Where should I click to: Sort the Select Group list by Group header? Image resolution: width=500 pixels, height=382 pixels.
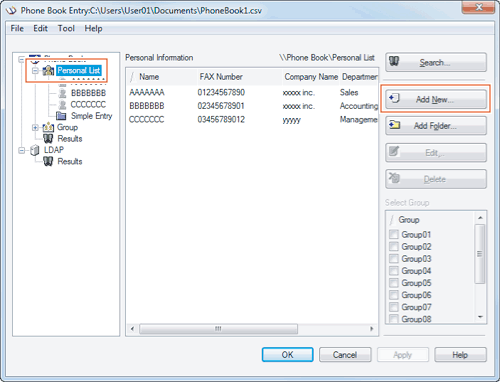430,220
